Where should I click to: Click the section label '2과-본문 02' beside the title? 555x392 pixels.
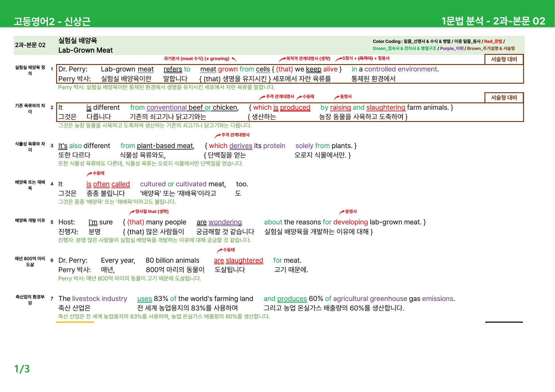[x=30, y=45]
